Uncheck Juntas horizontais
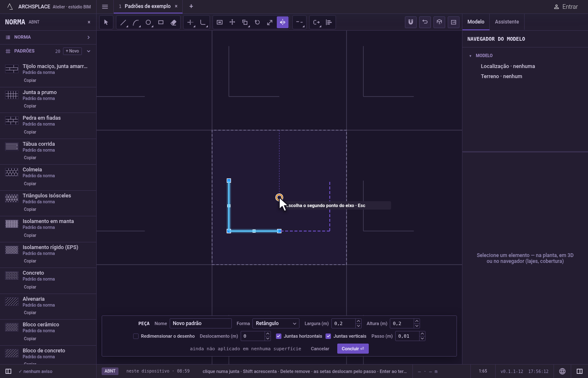 [278, 336]
